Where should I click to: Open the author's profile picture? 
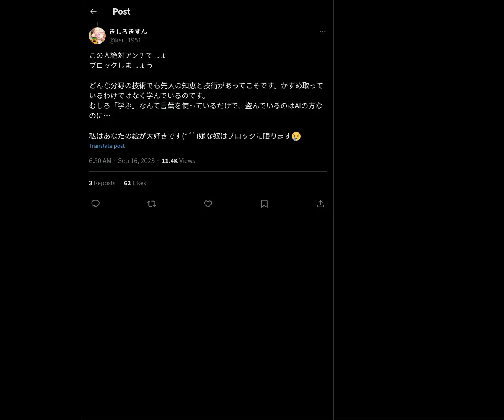[x=97, y=36]
